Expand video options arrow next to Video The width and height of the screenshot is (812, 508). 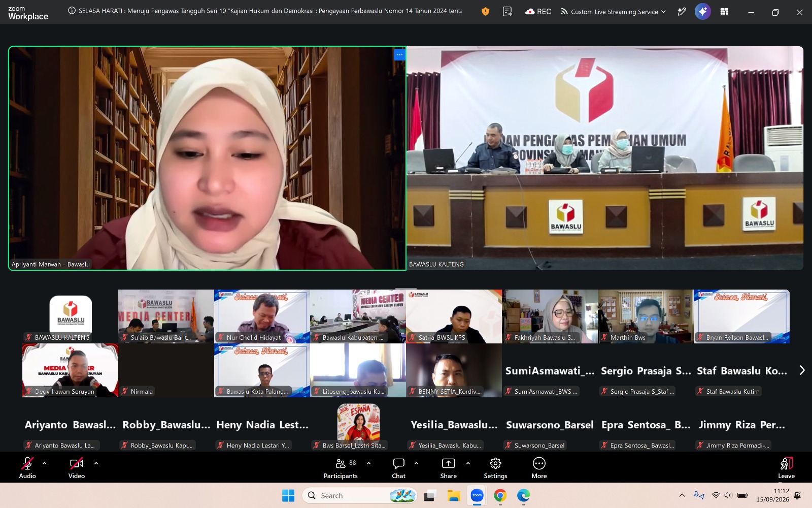[96, 463]
